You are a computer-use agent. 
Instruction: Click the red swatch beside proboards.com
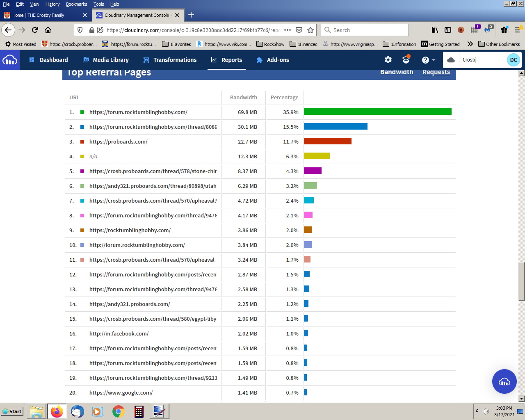[x=82, y=142]
